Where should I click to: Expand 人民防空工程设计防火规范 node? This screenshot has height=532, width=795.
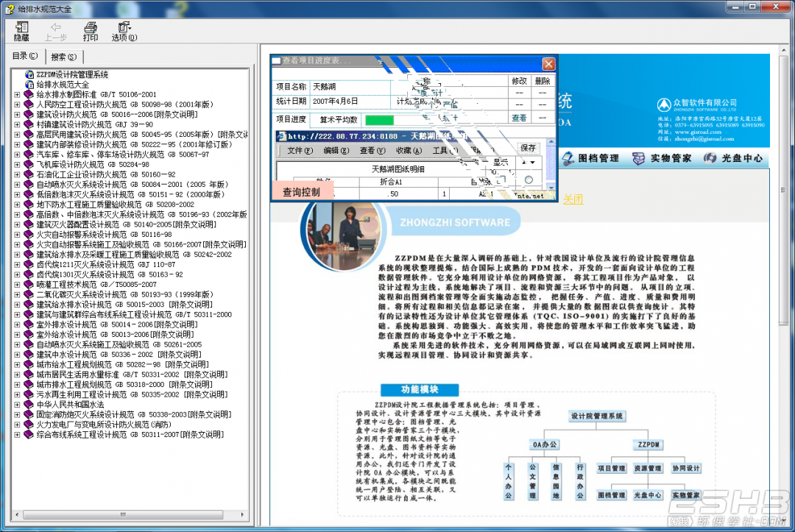point(17,105)
